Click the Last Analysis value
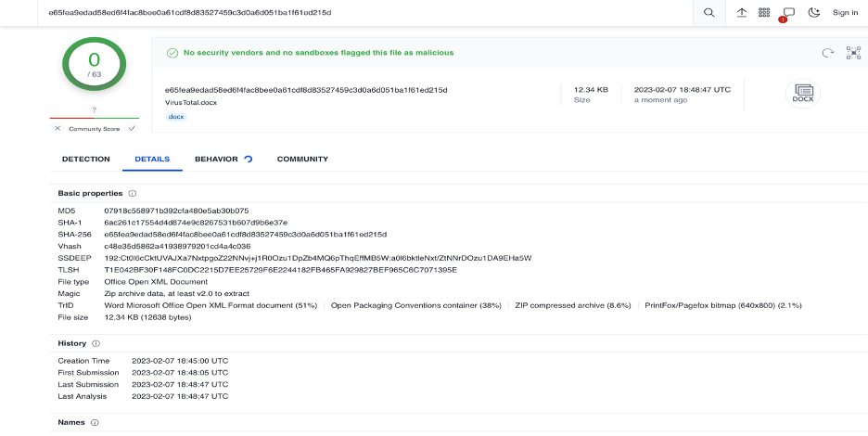 tap(180, 396)
